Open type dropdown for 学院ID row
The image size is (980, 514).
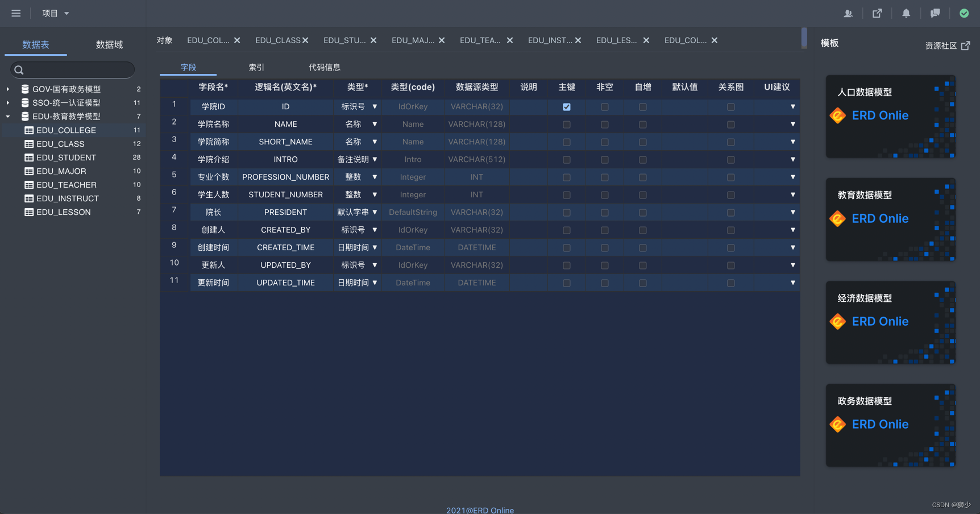[375, 106]
